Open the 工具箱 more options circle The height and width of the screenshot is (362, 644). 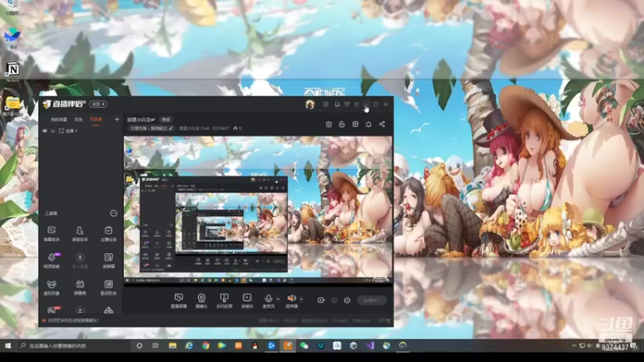114,213
